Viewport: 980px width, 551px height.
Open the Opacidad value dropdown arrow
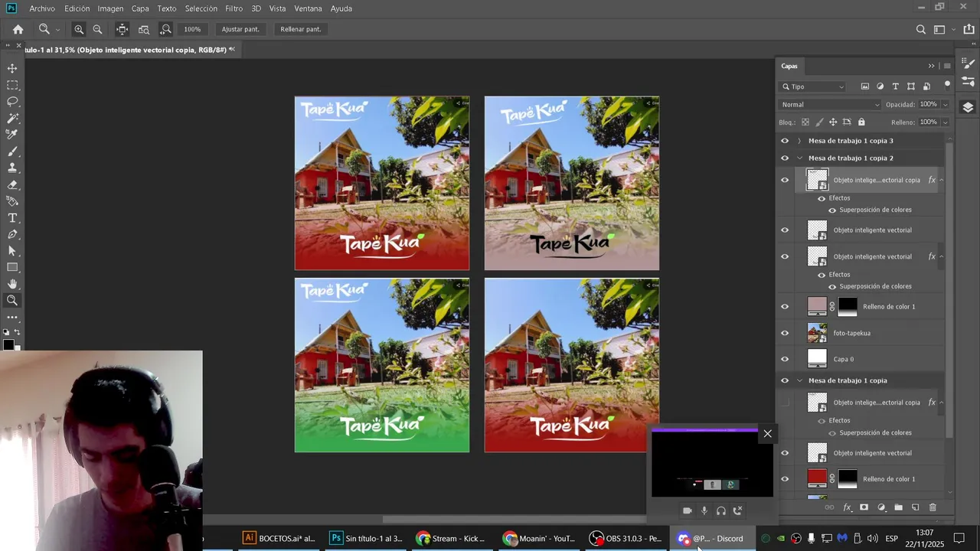coord(946,104)
